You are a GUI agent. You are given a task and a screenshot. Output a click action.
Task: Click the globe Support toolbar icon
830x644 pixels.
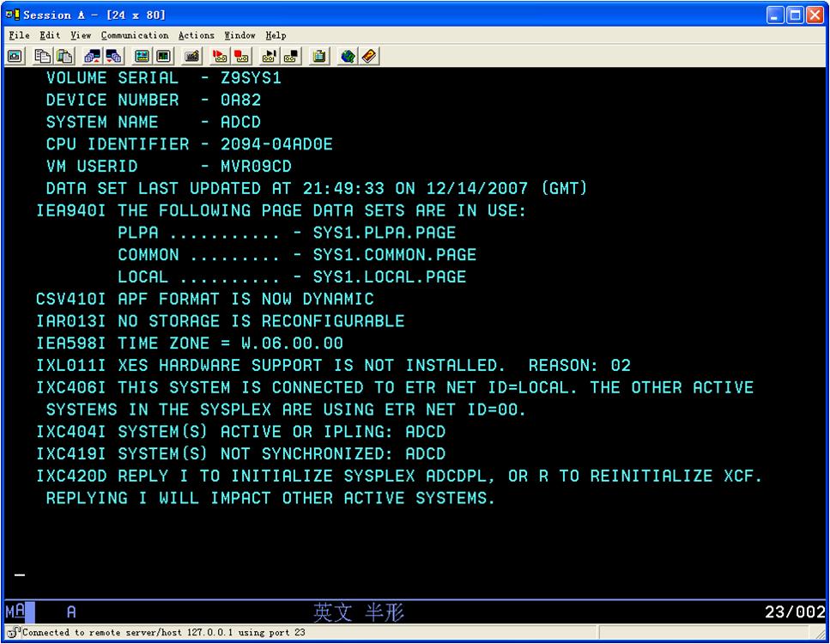348,56
